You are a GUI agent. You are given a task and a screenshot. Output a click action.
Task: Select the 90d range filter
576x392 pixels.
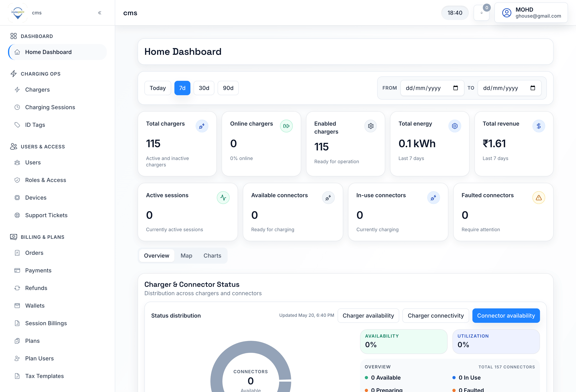(x=228, y=88)
